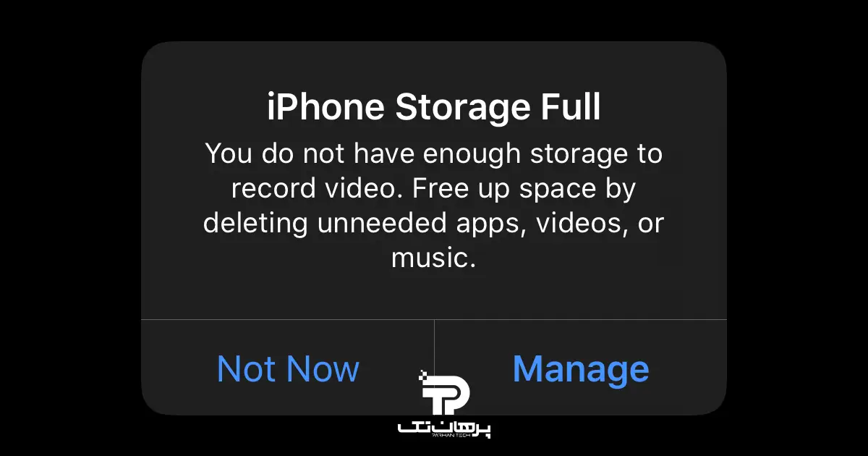Image resolution: width=868 pixels, height=456 pixels.
Task: Tap the Not Now button
Action: (288, 368)
